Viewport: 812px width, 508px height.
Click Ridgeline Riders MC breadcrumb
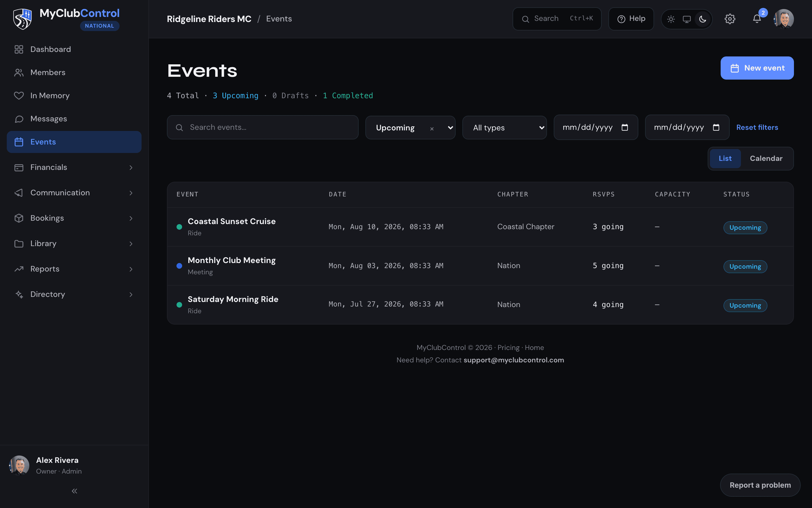209,19
